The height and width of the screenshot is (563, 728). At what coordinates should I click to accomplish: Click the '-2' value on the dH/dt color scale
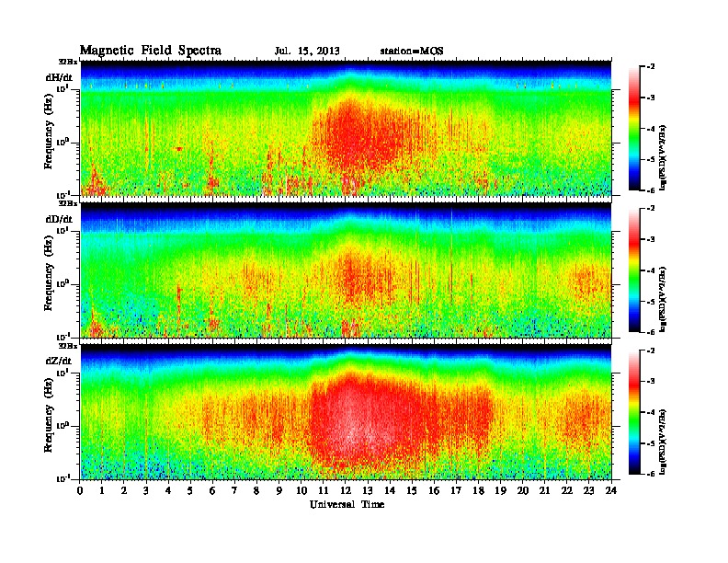point(651,67)
